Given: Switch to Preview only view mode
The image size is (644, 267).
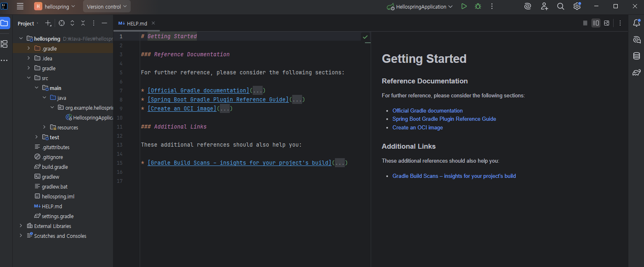Looking at the screenshot, I should (607, 23).
